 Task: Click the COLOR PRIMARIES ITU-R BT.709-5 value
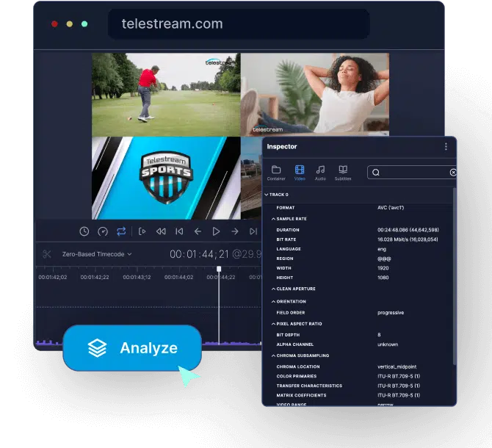[x=399, y=376]
